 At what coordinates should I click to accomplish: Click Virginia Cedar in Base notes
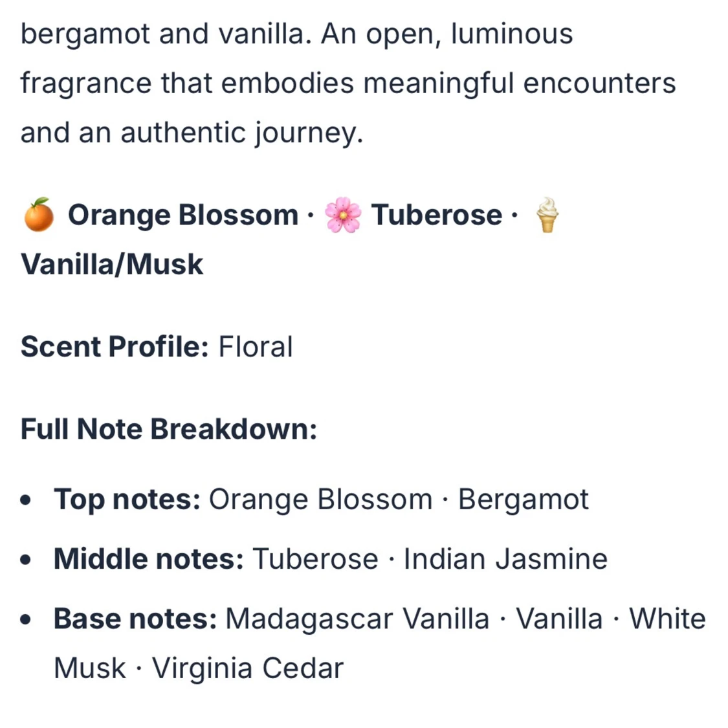click(x=248, y=668)
